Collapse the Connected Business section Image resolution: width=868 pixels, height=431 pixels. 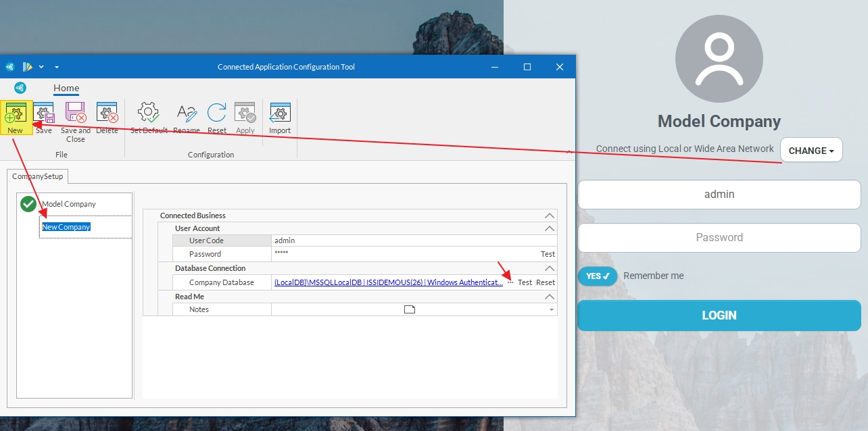pos(550,215)
